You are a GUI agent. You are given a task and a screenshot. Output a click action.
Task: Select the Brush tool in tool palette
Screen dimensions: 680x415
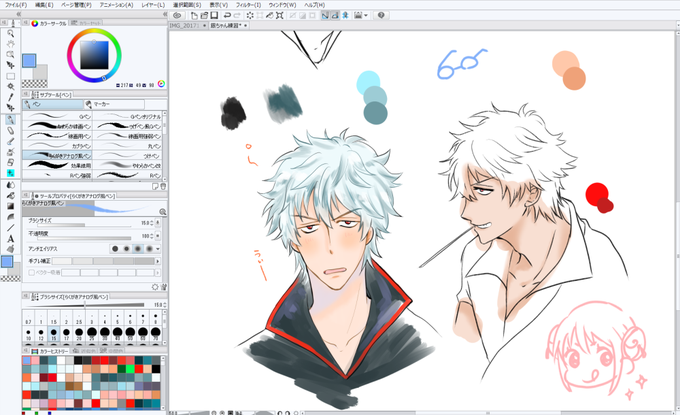click(11, 141)
